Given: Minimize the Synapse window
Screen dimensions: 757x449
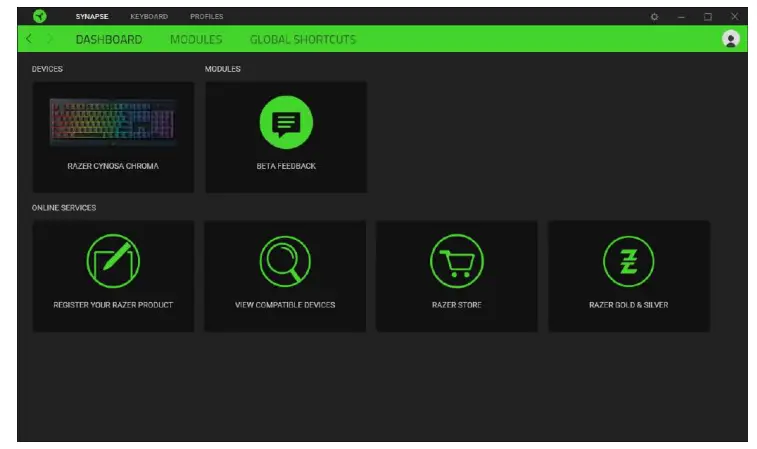Looking at the screenshot, I should [681, 17].
